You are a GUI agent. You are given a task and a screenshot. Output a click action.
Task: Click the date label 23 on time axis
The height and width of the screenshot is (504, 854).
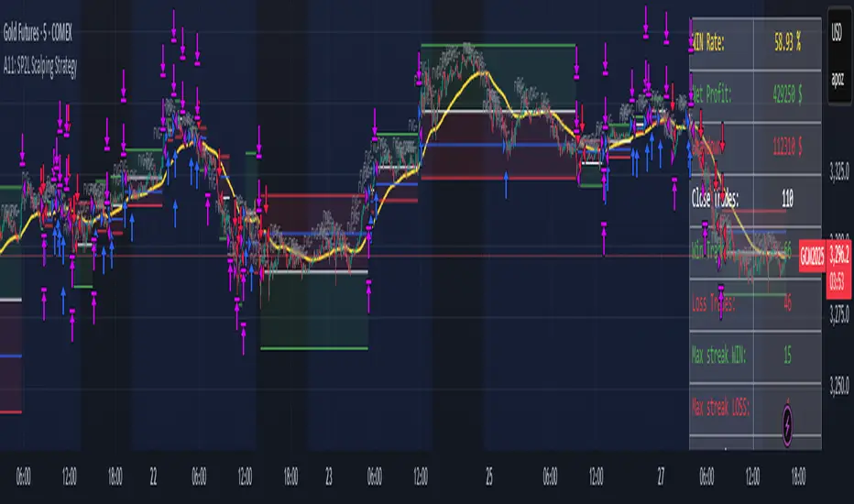[x=329, y=477]
